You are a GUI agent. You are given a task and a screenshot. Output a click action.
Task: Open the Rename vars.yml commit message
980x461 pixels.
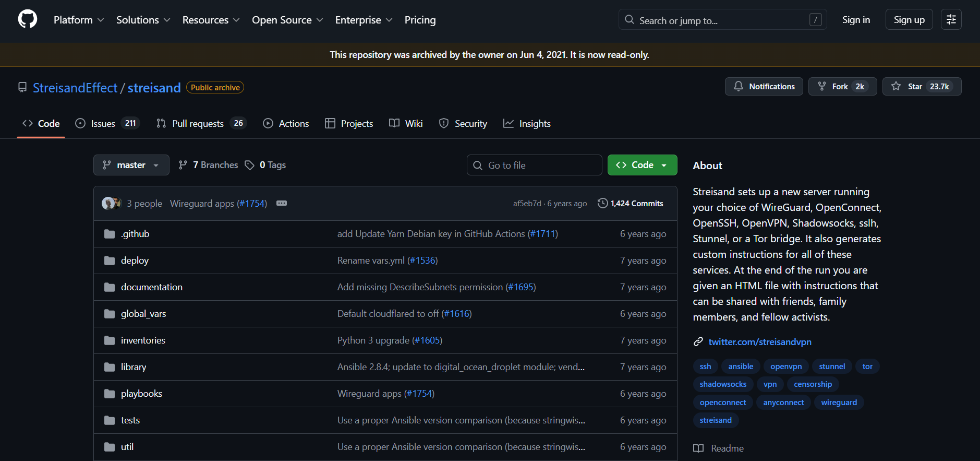coord(371,261)
